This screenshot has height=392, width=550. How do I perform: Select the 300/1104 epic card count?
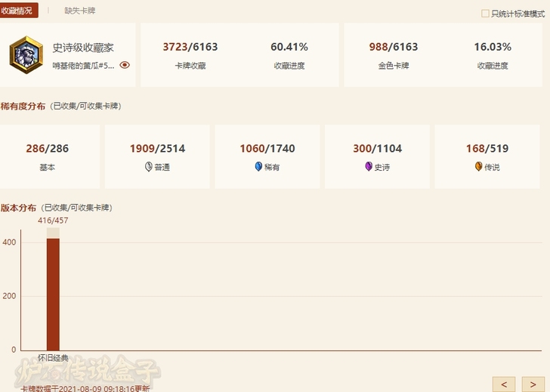click(x=378, y=148)
